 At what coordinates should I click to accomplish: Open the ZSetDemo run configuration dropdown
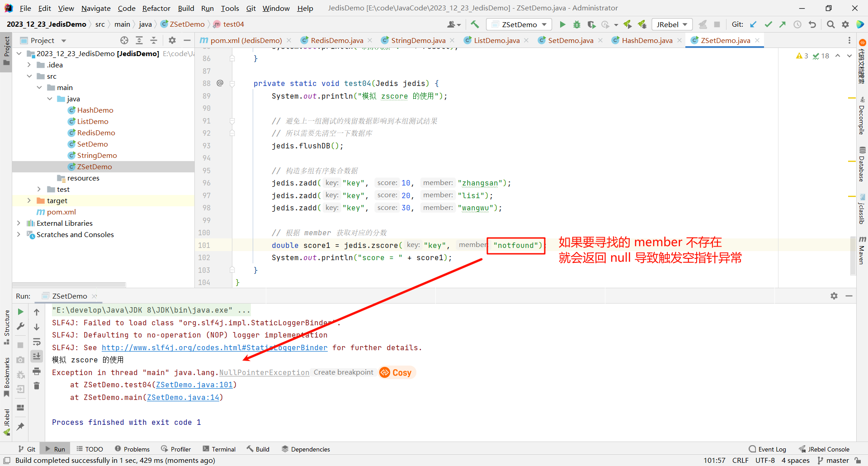pyautogui.click(x=519, y=24)
